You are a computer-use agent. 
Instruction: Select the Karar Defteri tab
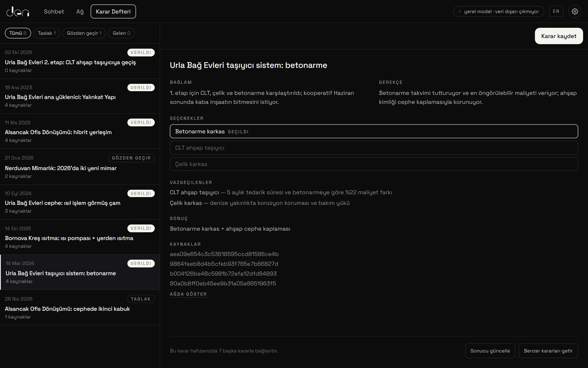click(113, 12)
